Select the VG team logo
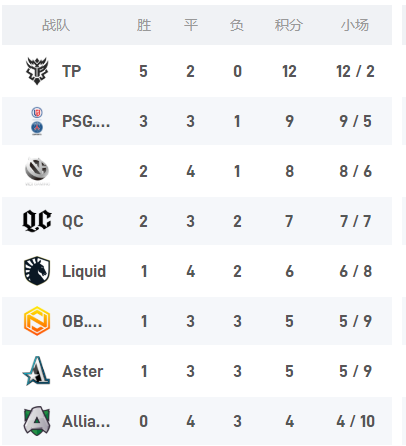406x446 pixels. coord(37,171)
